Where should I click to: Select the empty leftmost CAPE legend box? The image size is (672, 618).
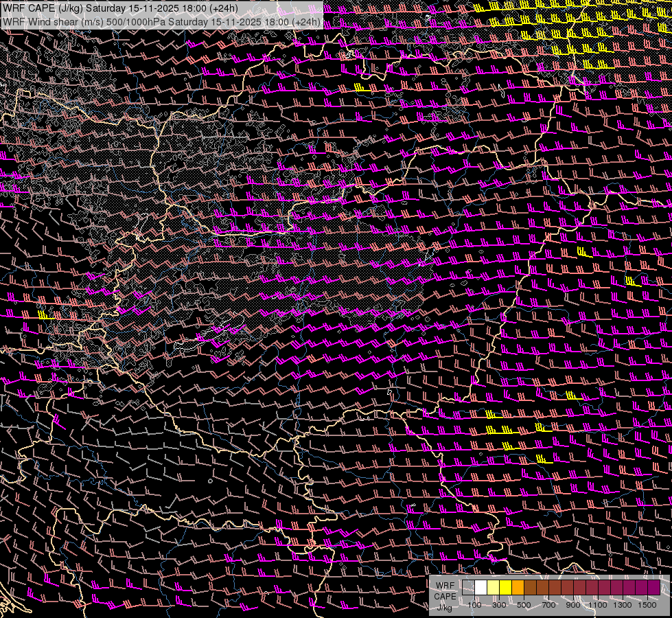(x=469, y=588)
